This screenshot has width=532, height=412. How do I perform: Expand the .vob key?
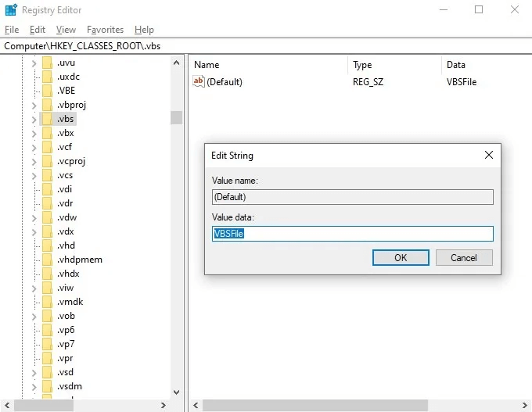click(34, 317)
